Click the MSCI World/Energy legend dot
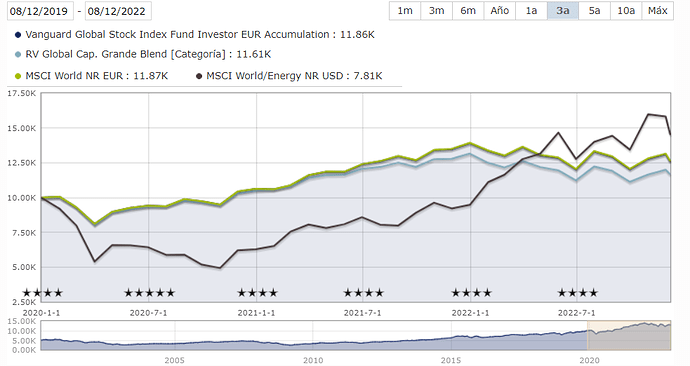This screenshot has height=366, width=690. [x=199, y=76]
